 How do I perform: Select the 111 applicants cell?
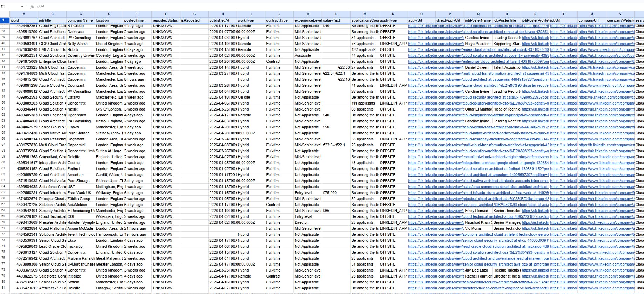pos(365,103)
